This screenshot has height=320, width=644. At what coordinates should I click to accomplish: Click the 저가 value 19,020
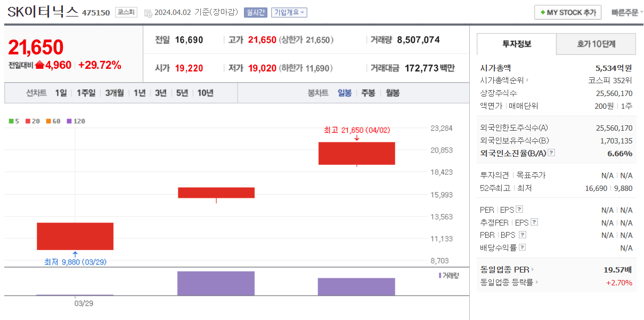point(262,68)
